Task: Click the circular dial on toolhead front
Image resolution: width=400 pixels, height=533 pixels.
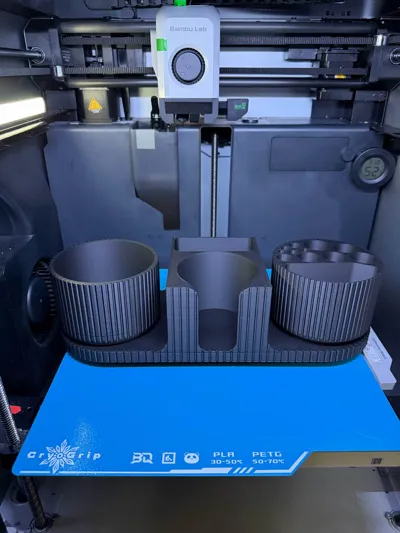Action: [x=188, y=66]
